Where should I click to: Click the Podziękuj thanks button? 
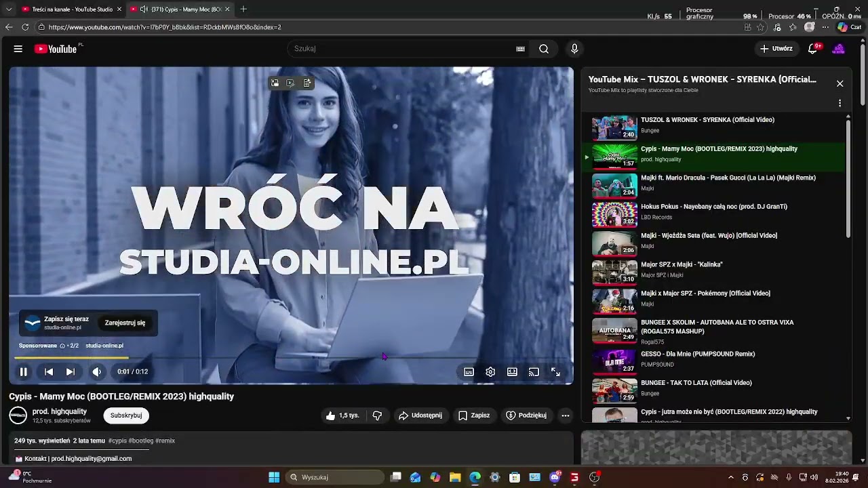coord(526,415)
